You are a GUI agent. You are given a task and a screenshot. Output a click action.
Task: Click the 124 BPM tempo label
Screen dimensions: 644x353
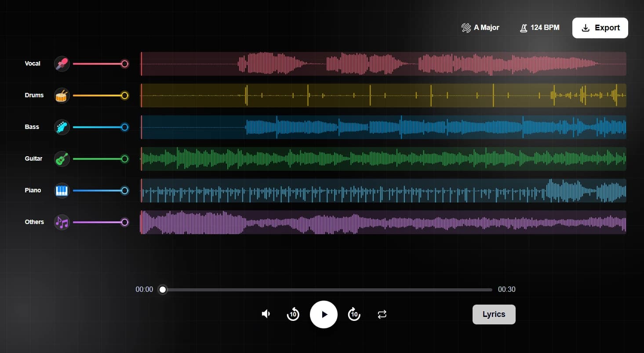pos(545,28)
